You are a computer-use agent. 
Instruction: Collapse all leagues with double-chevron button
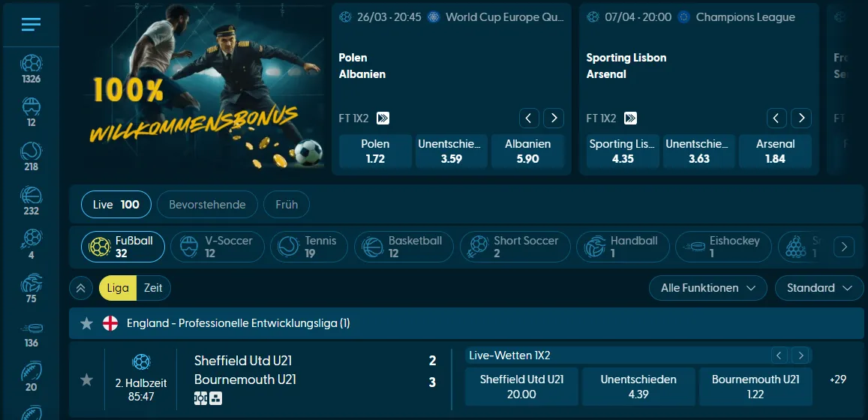(x=81, y=288)
